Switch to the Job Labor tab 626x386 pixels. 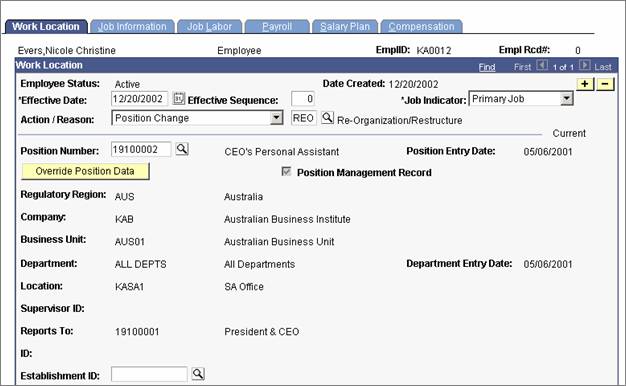[209, 27]
